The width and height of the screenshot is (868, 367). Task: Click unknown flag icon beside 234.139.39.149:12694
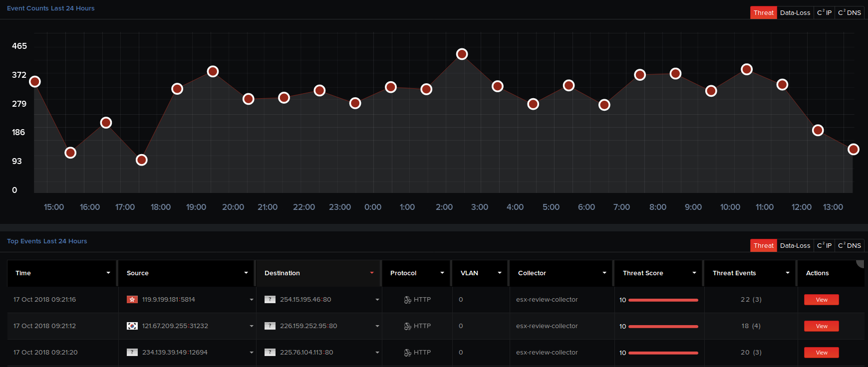tap(132, 353)
